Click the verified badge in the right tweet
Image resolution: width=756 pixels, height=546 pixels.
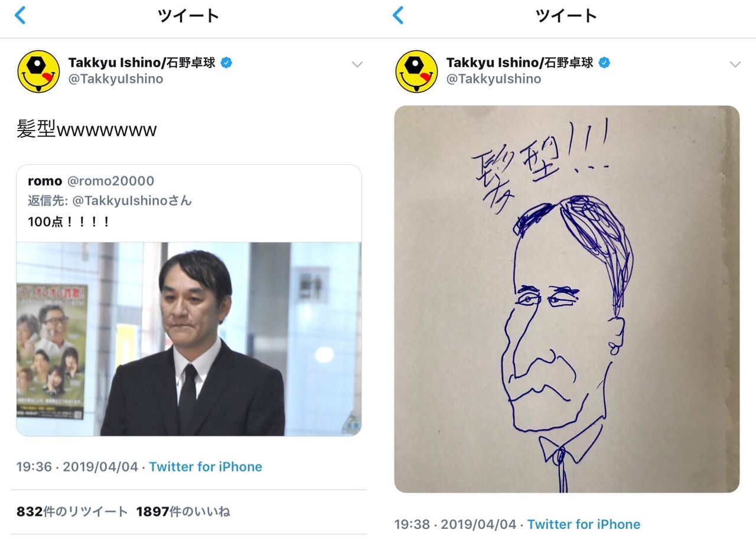point(604,63)
